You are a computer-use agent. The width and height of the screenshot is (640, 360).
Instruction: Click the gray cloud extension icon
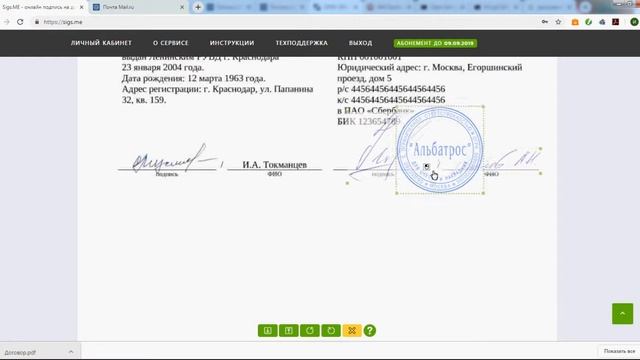point(602,22)
